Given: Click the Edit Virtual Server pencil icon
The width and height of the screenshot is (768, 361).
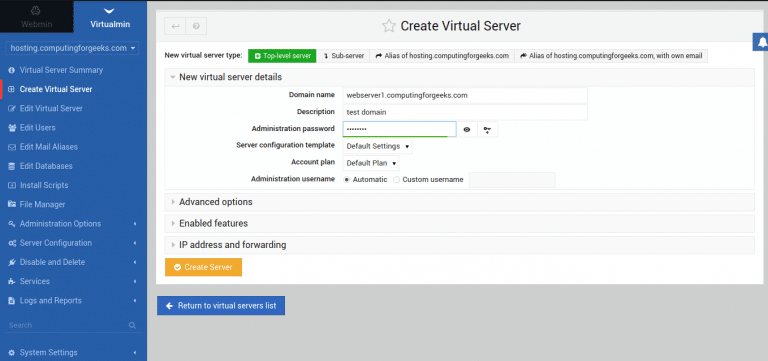Looking at the screenshot, I should pyautogui.click(x=12, y=108).
